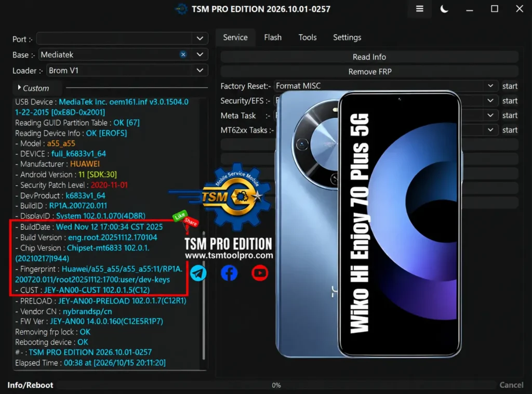Image resolution: width=532 pixels, height=394 pixels.
Task: Toggle dark mode moon icon
Action: [x=444, y=9]
